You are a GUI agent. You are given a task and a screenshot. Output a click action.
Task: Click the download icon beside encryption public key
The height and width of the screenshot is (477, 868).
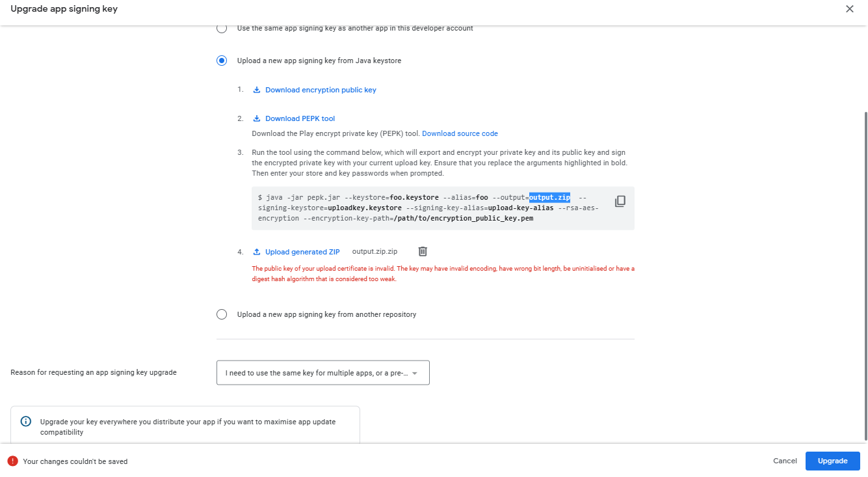tap(257, 90)
